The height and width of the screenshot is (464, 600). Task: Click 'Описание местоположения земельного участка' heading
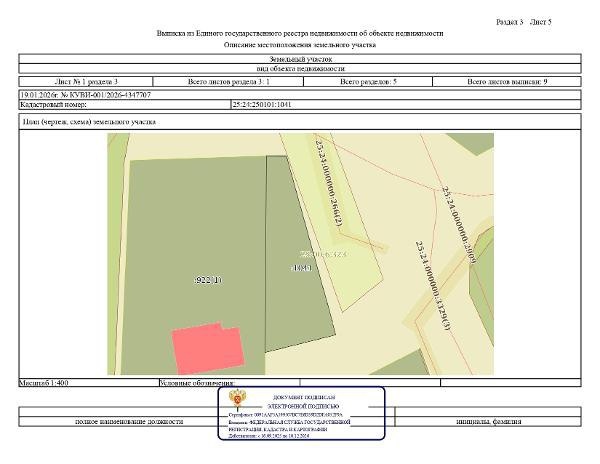(x=300, y=45)
